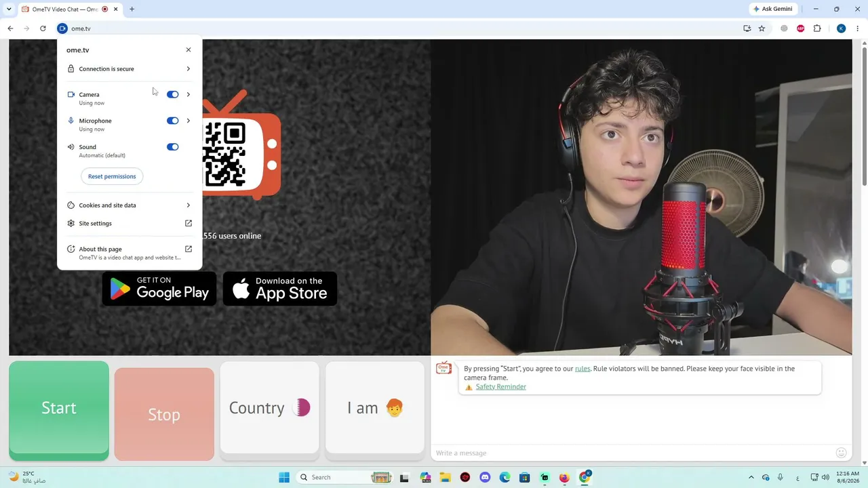Choose a Country filter
This screenshot has height=488, width=868.
(269, 407)
